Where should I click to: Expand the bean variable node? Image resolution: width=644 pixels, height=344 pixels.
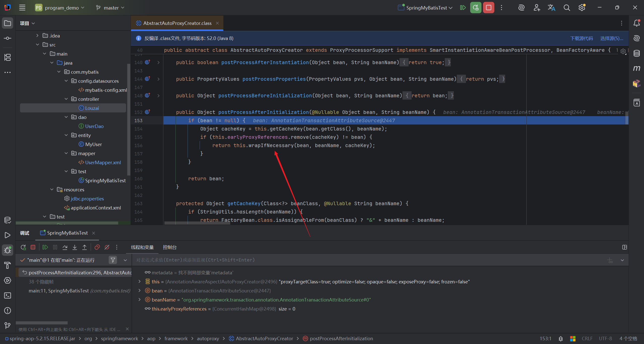139,291
